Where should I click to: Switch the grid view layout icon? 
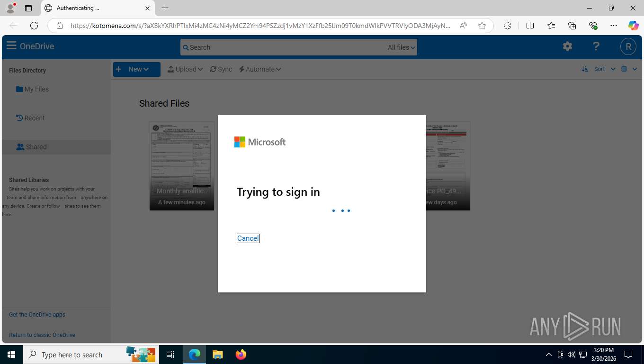[x=624, y=69]
